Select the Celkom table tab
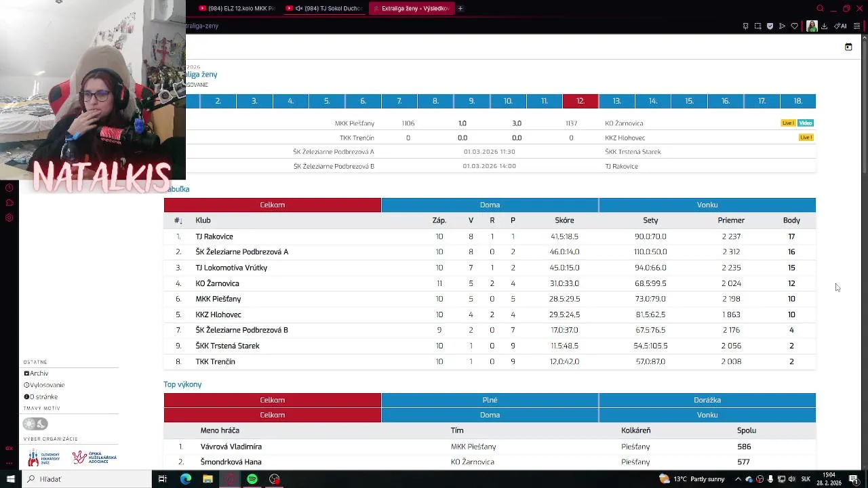868x488 pixels. 272,205
